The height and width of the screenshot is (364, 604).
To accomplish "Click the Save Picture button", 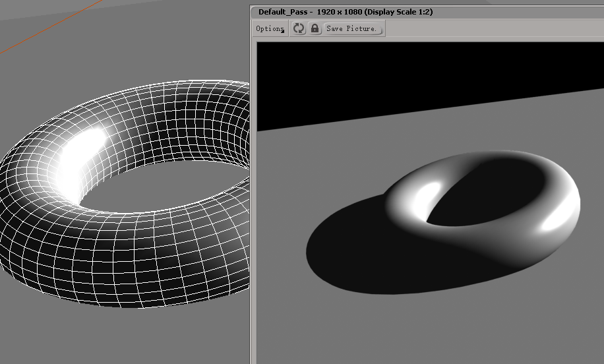I will coord(352,28).
